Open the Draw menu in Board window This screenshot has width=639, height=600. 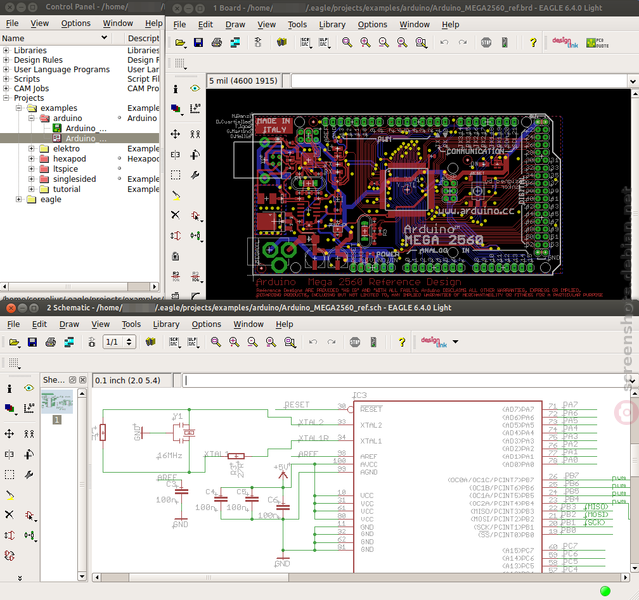click(x=235, y=24)
